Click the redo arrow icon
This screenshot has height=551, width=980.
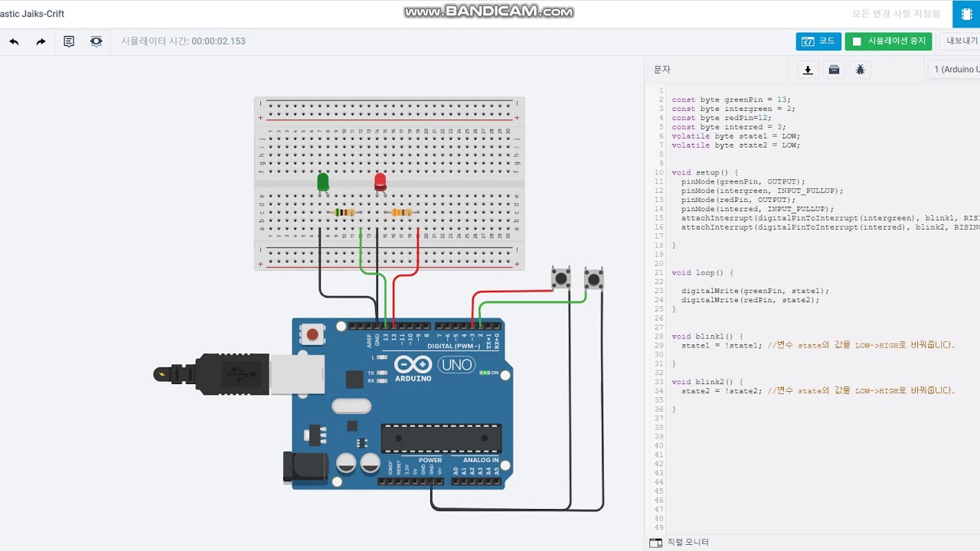(x=41, y=41)
